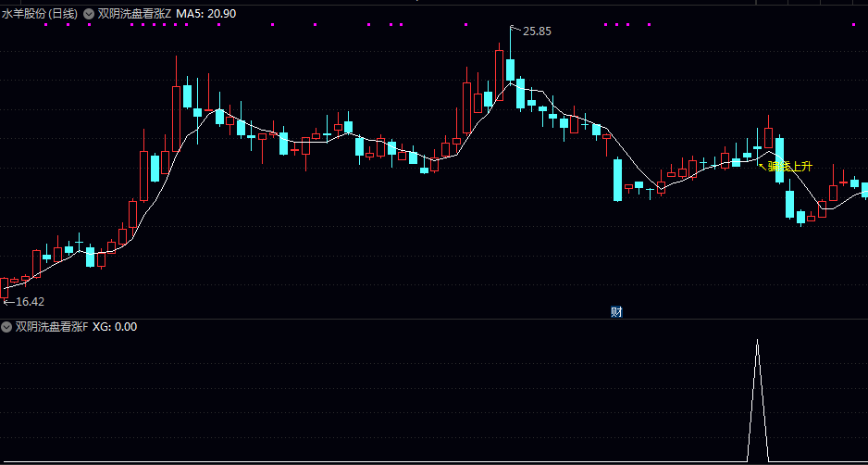Click the 水羊股份(日线) stock title
868x465 pixels.
(x=40, y=14)
